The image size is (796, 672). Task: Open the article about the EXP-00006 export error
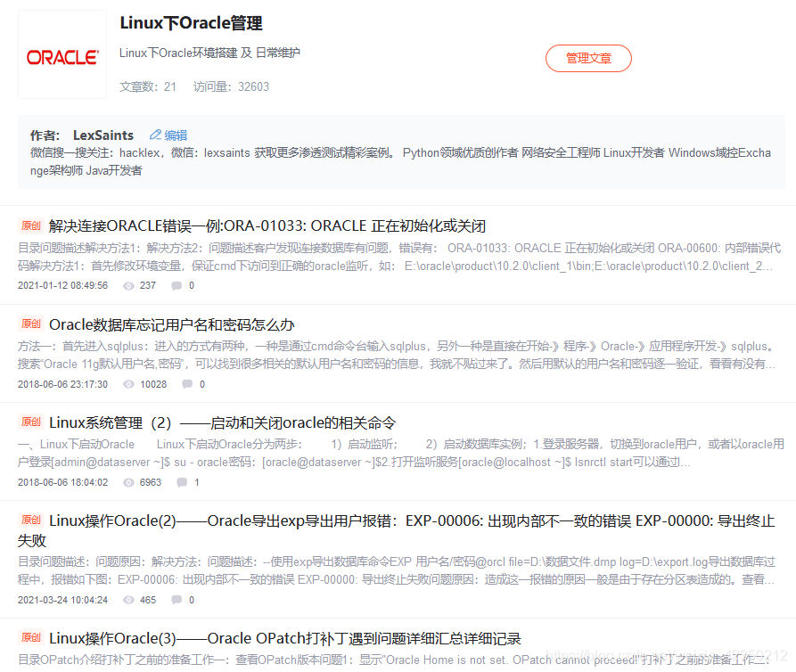396,530
